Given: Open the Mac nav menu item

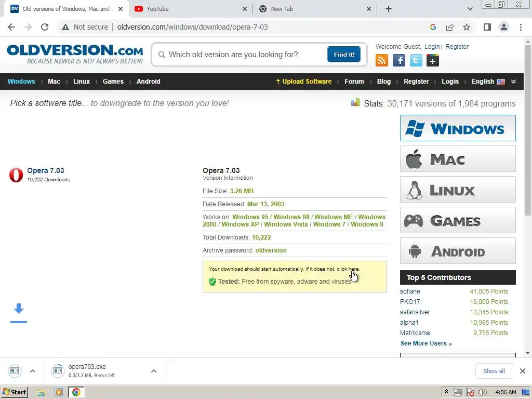Looking at the screenshot, I should tap(54, 82).
